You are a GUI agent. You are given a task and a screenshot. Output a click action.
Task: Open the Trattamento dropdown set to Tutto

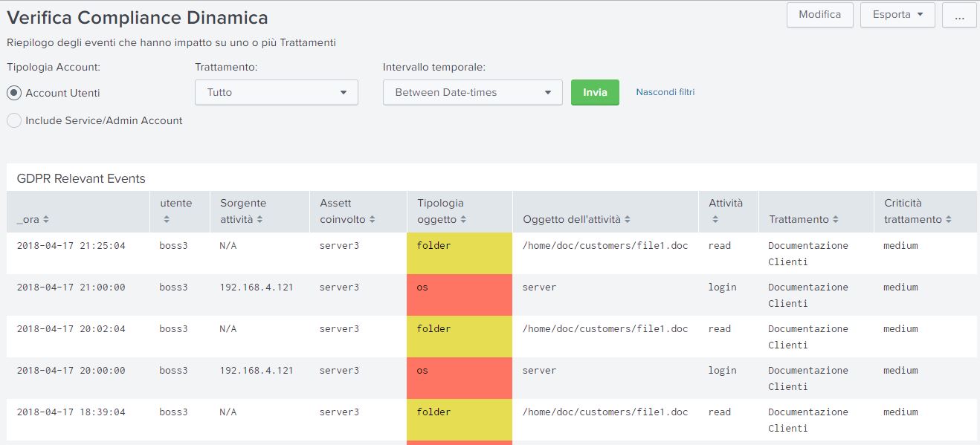point(277,92)
